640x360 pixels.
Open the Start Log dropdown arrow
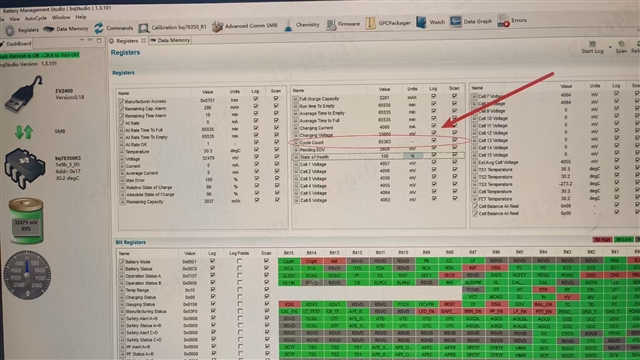pyautogui.click(x=610, y=47)
